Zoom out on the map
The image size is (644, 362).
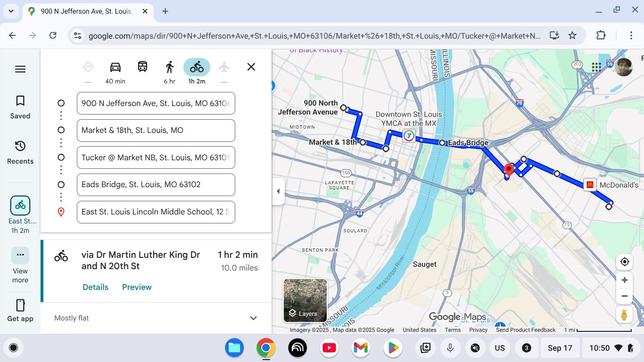[x=625, y=296]
